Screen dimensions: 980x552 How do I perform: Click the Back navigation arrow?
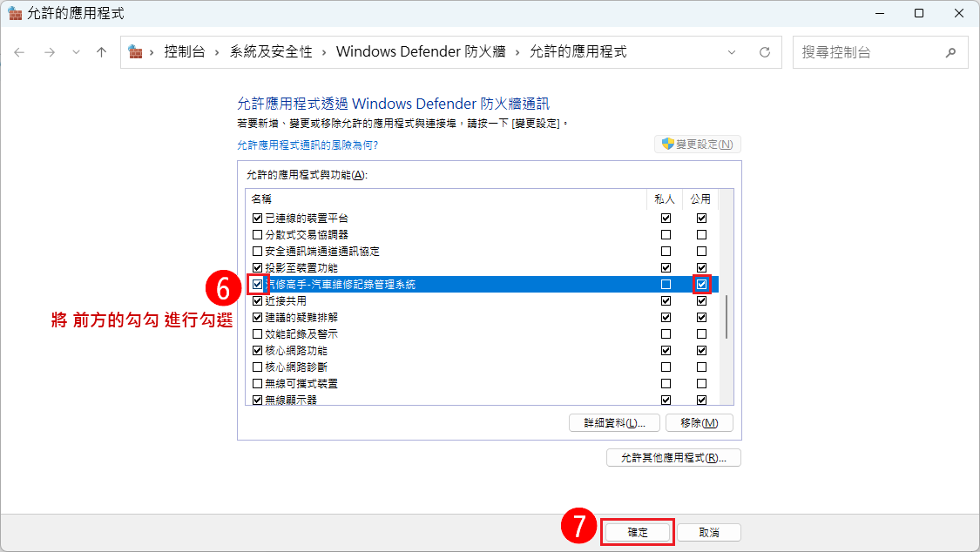pyautogui.click(x=19, y=52)
